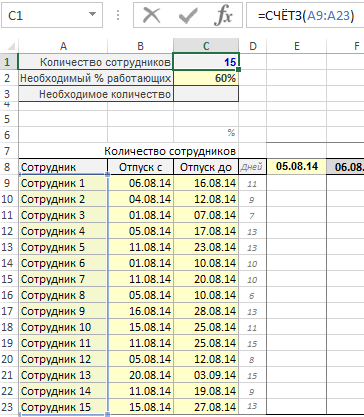This screenshot has height=417, width=364.
Task: Select the Отпуск с header cell
Action: point(140,167)
